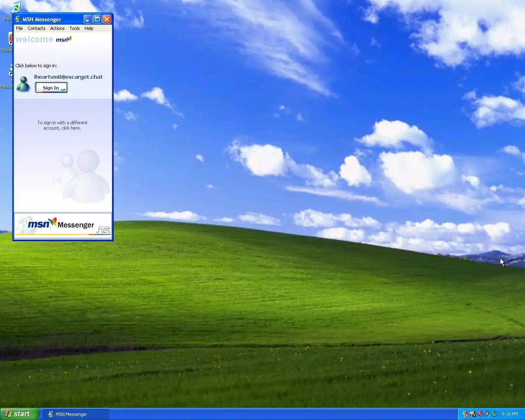
Task: Open the Contacts menu
Action: click(x=37, y=28)
